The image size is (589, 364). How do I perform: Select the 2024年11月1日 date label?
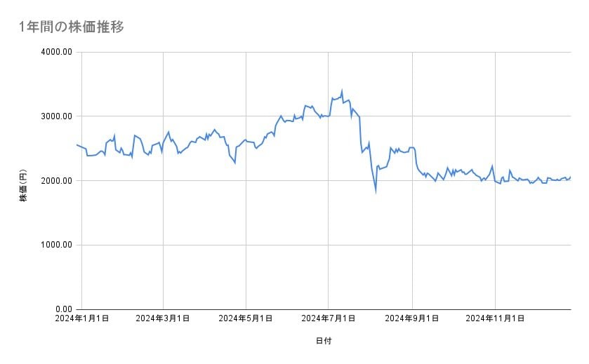496,318
